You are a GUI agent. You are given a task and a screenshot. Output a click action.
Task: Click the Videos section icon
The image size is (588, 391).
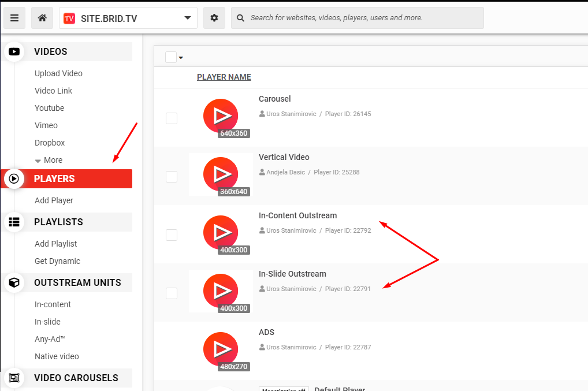tap(14, 52)
